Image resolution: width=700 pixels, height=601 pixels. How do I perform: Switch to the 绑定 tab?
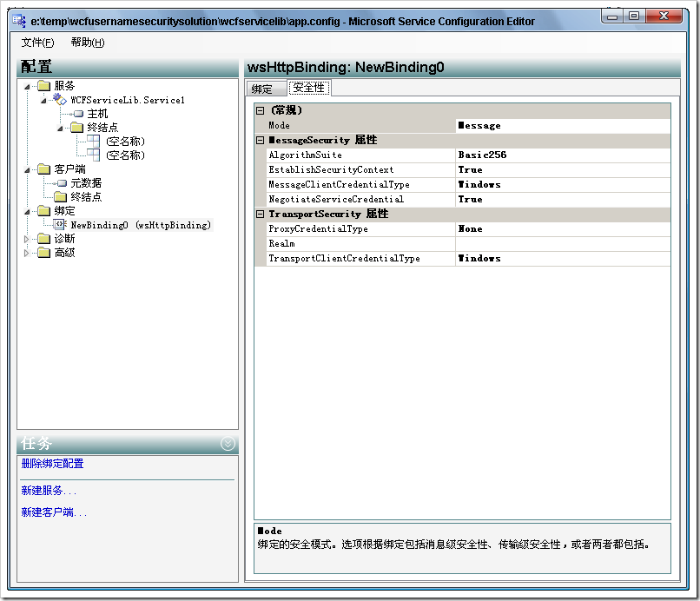coord(266,89)
